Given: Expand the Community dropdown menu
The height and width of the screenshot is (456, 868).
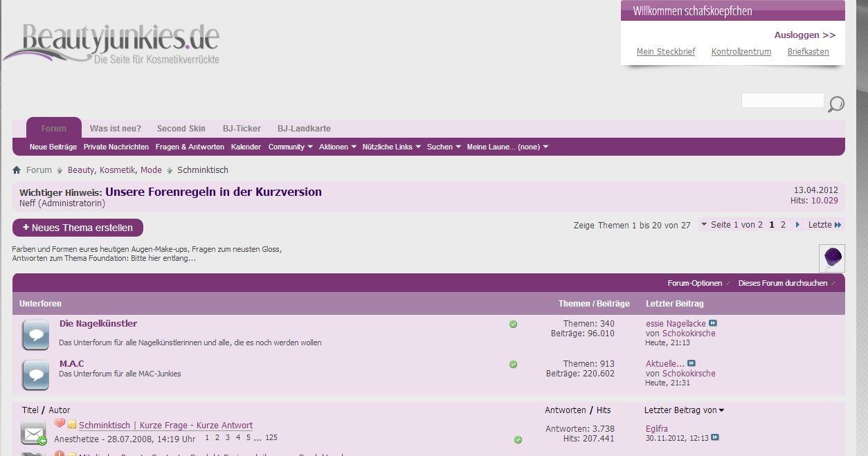Looking at the screenshot, I should pos(290,147).
